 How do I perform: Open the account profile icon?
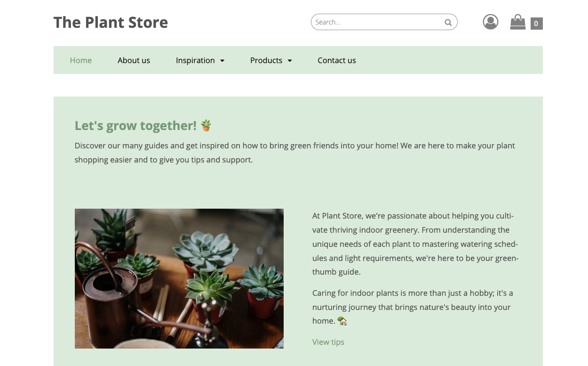[490, 22]
